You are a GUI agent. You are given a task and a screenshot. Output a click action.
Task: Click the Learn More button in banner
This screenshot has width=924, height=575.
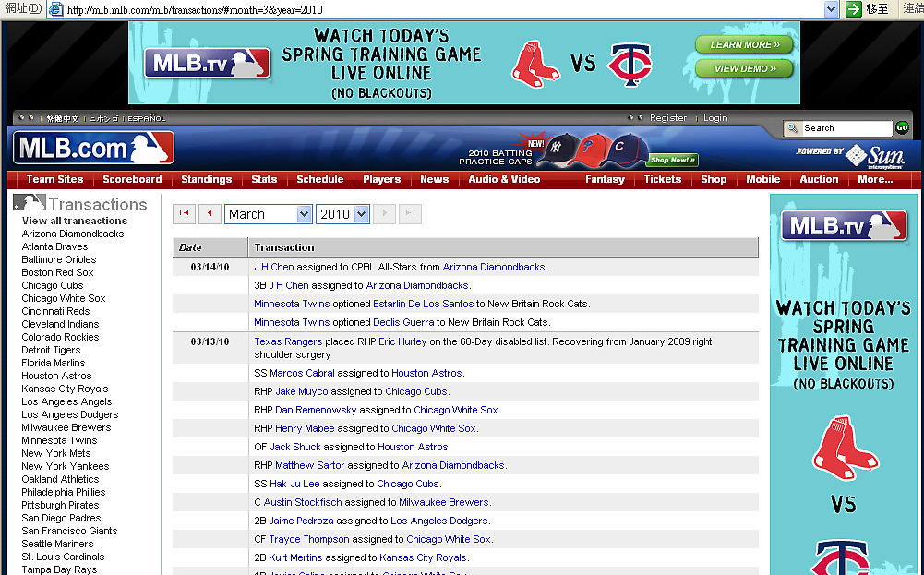tap(744, 45)
